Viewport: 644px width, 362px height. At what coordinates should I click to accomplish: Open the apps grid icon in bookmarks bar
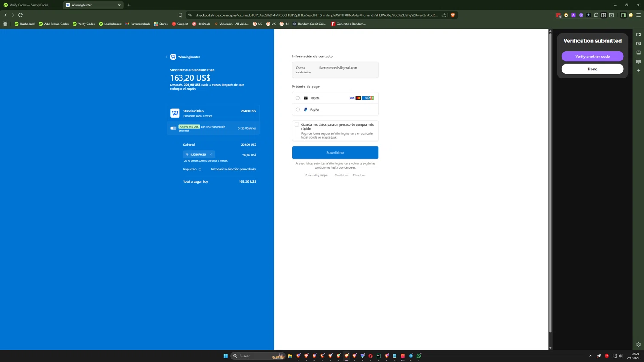coord(5,24)
